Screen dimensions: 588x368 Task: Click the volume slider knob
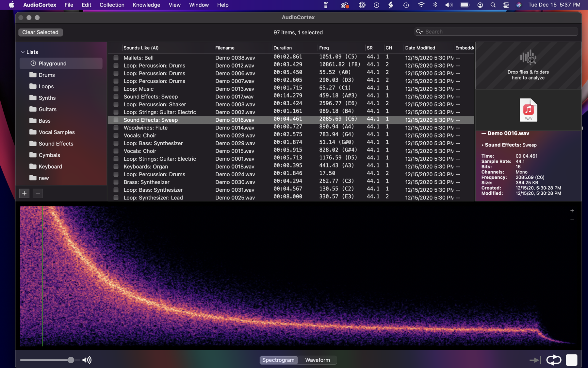click(71, 360)
